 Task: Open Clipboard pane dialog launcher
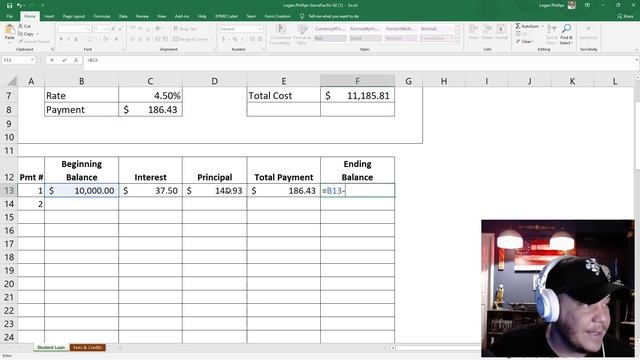pos(53,49)
